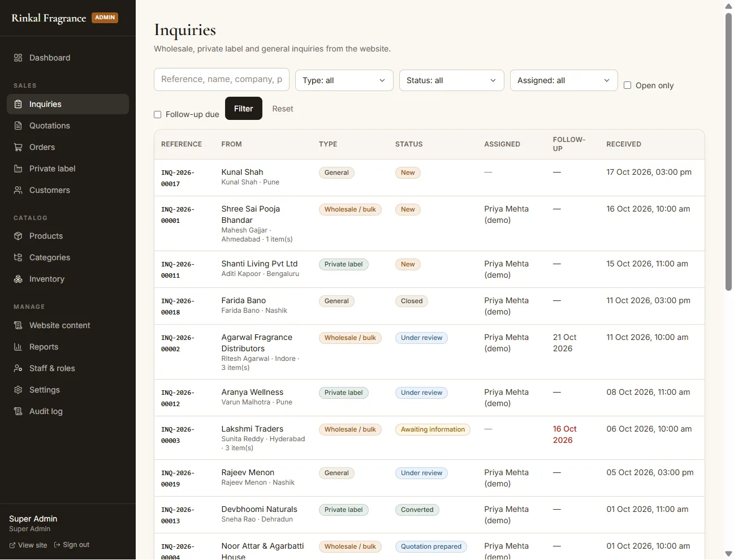This screenshot has height=560, width=734.
Task: Click the Products box icon
Action: (18, 236)
